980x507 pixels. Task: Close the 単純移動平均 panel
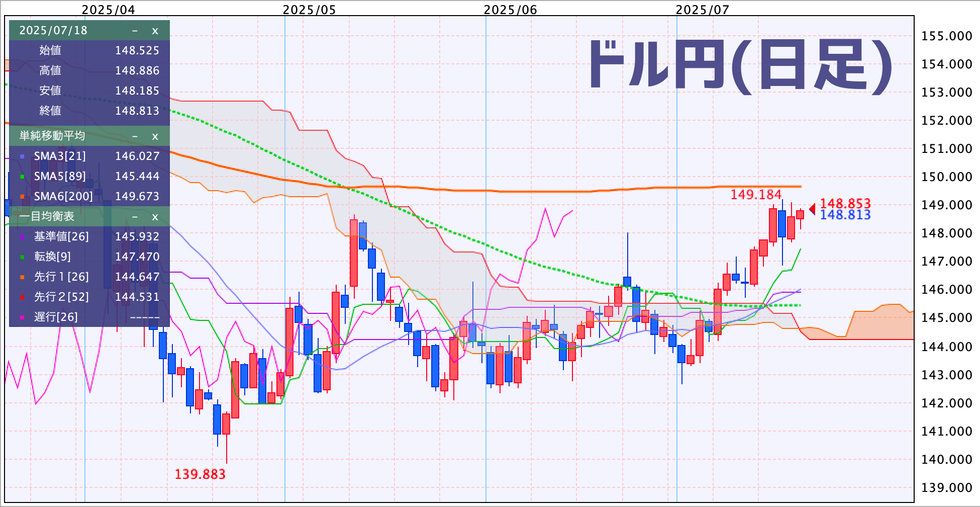click(x=155, y=136)
